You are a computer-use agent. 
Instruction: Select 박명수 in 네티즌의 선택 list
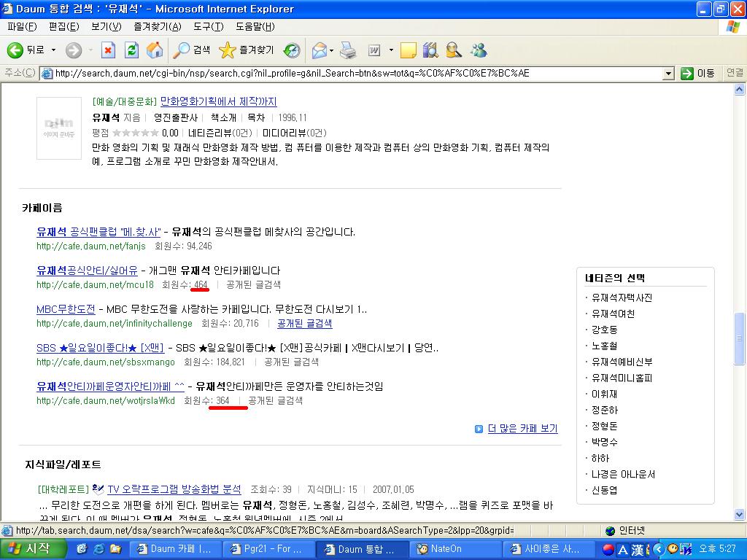pos(605,442)
